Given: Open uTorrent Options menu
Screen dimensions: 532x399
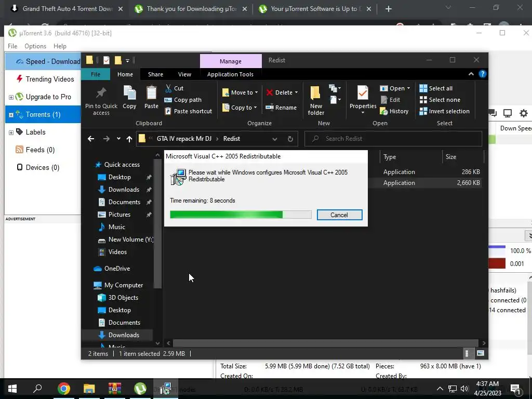Looking at the screenshot, I should (x=35, y=46).
